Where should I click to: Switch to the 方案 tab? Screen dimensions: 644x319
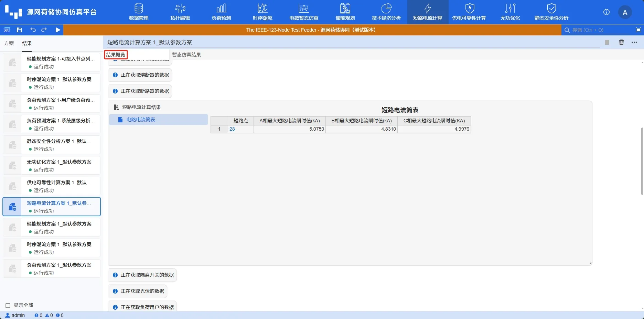tap(9, 43)
